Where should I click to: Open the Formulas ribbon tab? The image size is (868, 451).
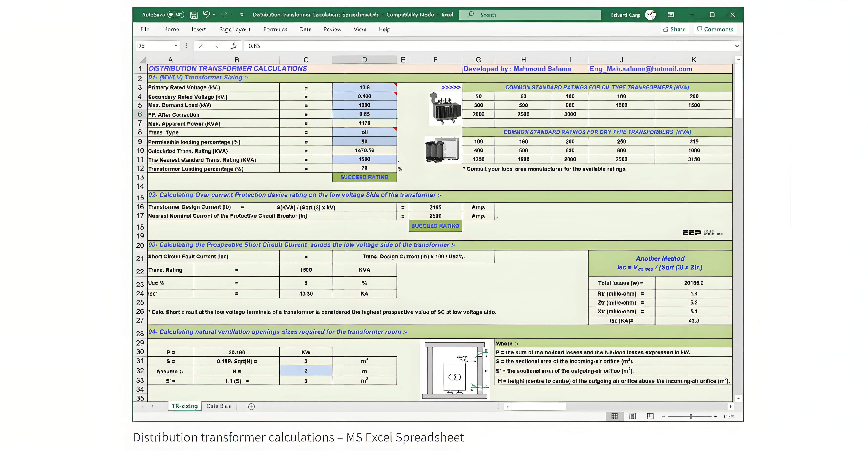[275, 29]
